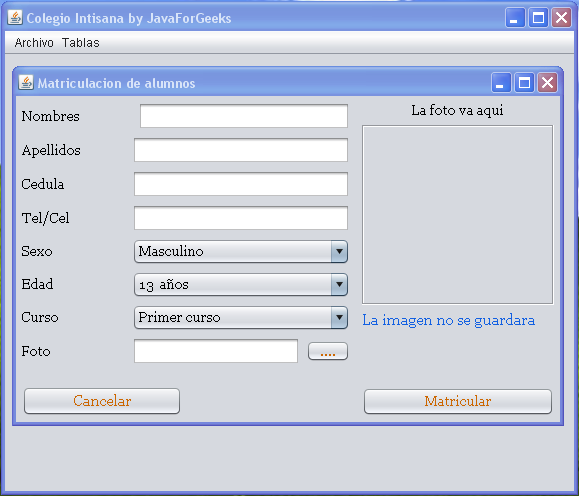Minimize the Colegio Intisana main window
Viewport: 579px width, 496px height.
click(515, 18)
